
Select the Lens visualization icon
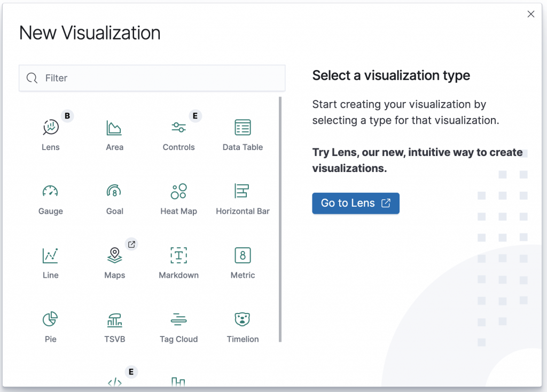[x=51, y=128]
